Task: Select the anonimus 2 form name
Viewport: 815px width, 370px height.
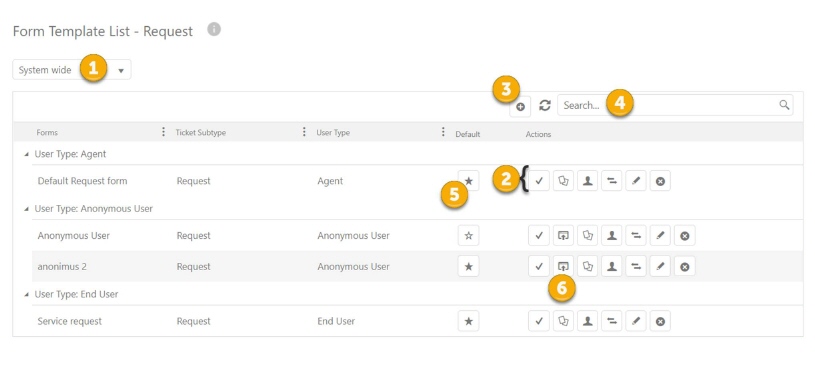Action: pos(62,267)
